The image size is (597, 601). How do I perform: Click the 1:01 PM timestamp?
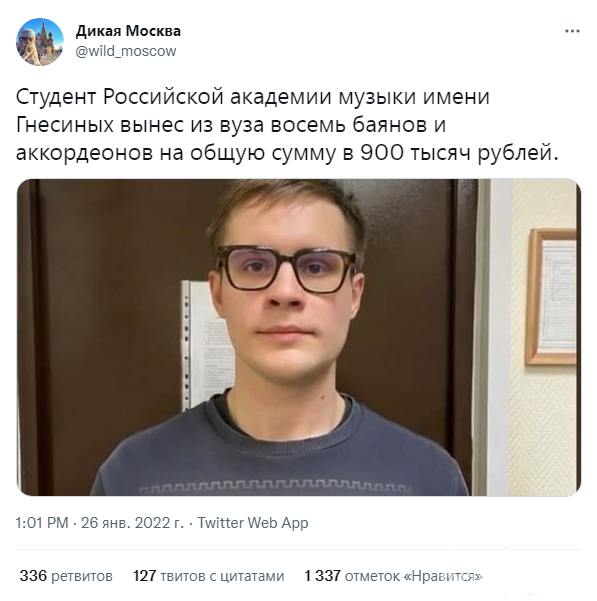pos(42,523)
